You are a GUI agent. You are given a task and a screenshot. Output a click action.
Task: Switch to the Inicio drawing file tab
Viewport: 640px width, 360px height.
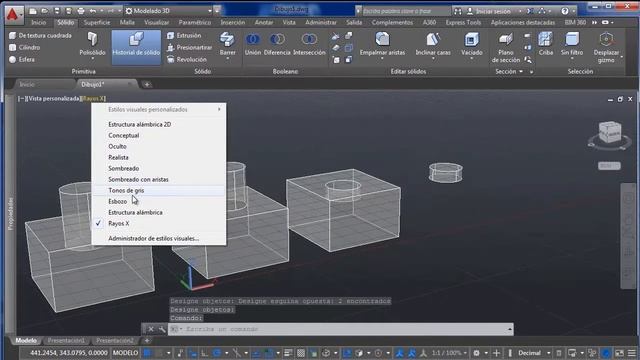coord(27,84)
